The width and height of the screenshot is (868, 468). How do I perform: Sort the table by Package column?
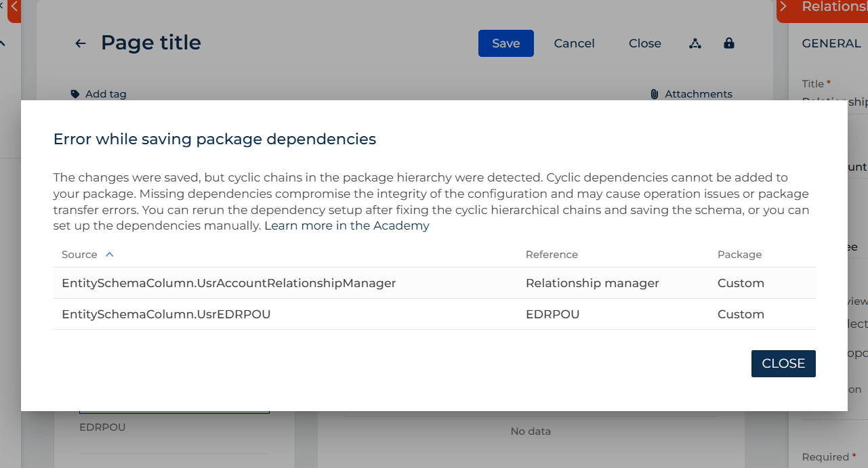click(x=739, y=255)
